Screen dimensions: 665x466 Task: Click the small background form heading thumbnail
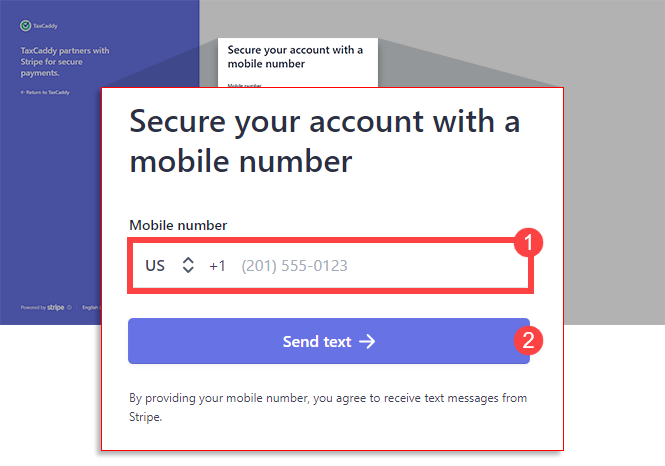point(295,56)
